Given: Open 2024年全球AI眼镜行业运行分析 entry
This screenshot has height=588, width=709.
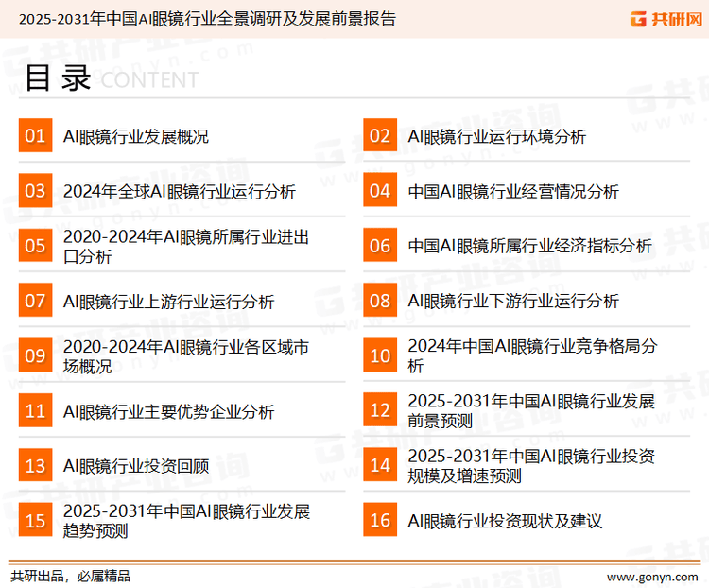Looking at the screenshot, I should [x=180, y=192].
